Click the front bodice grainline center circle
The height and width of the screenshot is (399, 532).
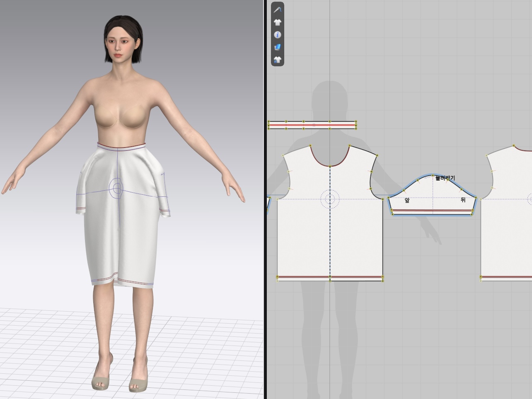pos(330,199)
